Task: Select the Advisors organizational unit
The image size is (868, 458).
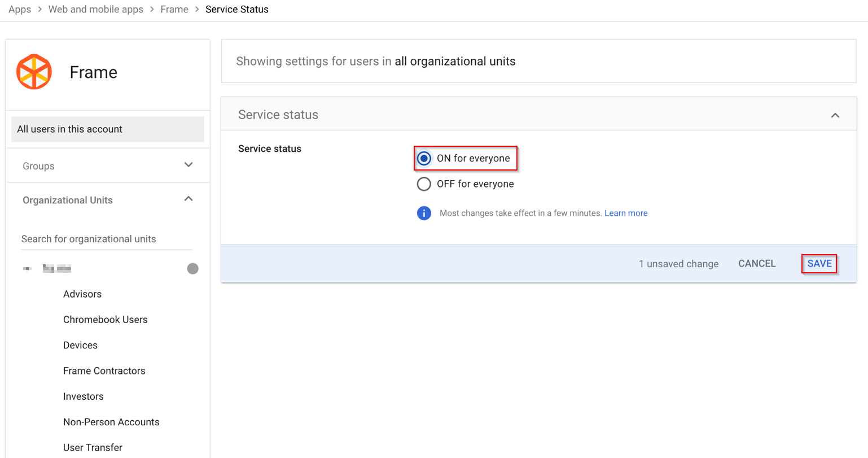Action: (x=82, y=294)
